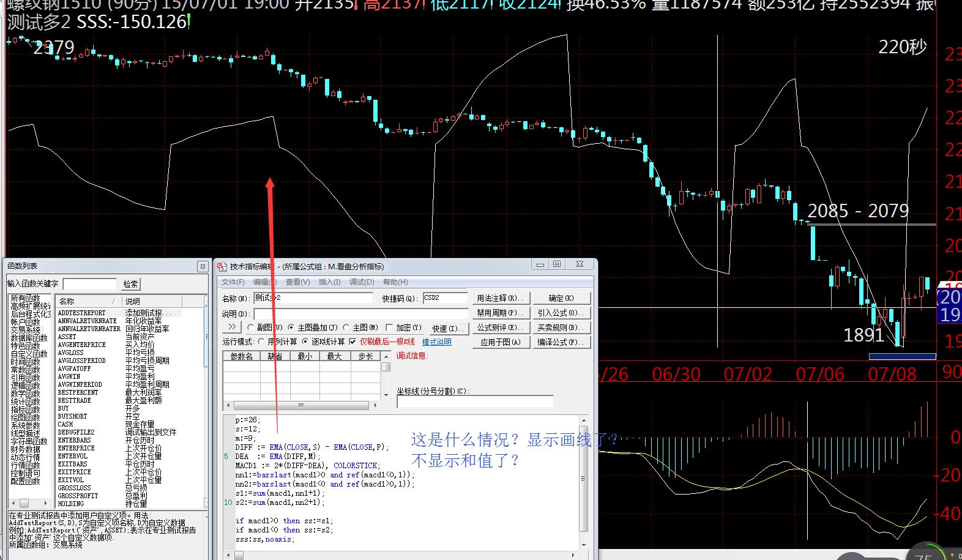This screenshot has height=560, width=962.
Task: Click the indicator editor window title icon
Action: coord(222,266)
